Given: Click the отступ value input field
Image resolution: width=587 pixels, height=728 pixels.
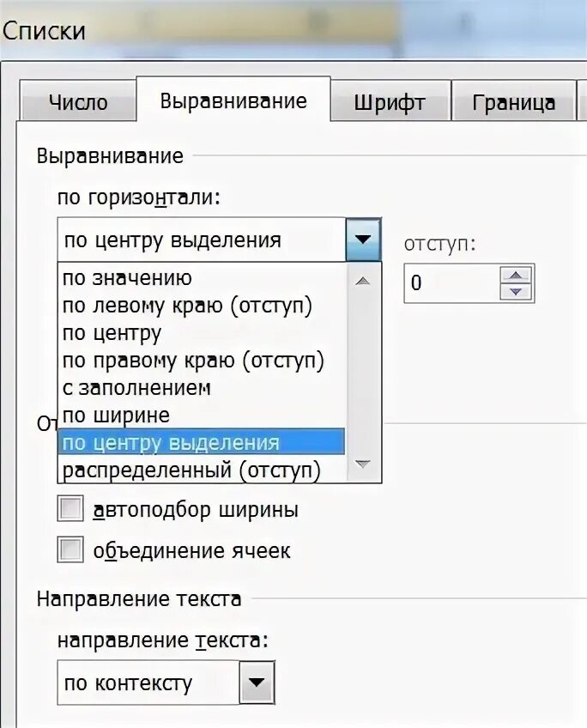Looking at the screenshot, I should pyautogui.click(x=452, y=283).
